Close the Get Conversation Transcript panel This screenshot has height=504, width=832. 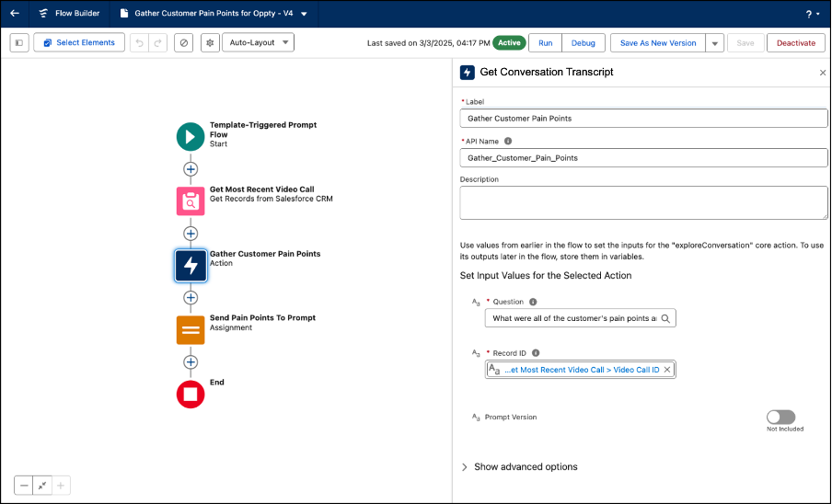pos(823,73)
